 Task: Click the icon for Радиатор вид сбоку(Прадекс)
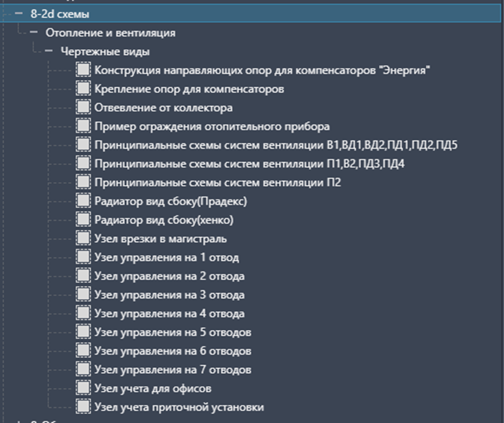(83, 201)
